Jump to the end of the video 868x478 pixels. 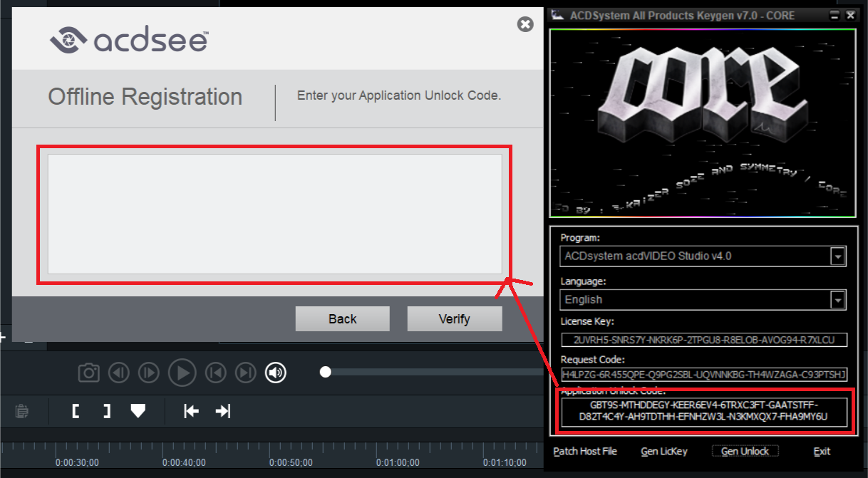pos(245,372)
